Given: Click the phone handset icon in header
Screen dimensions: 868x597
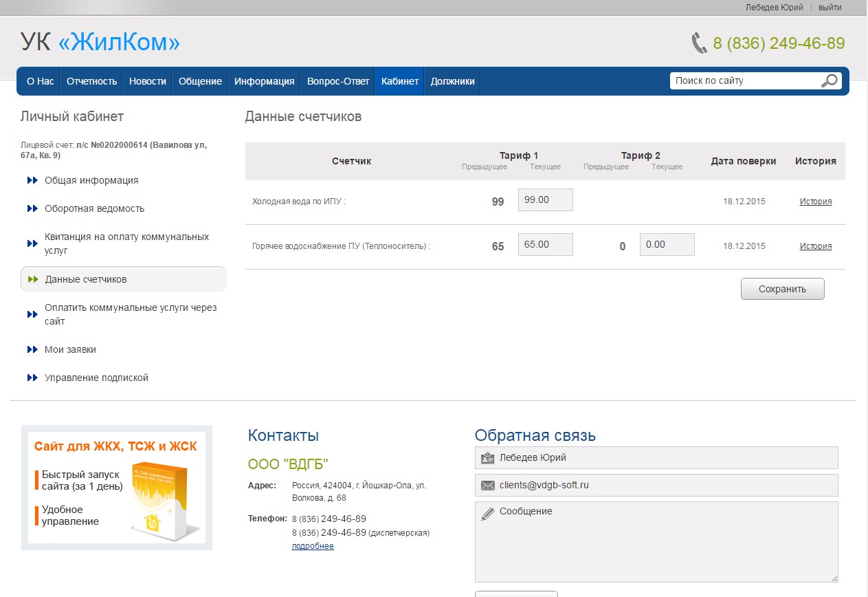Looking at the screenshot, I should pyautogui.click(x=699, y=43).
